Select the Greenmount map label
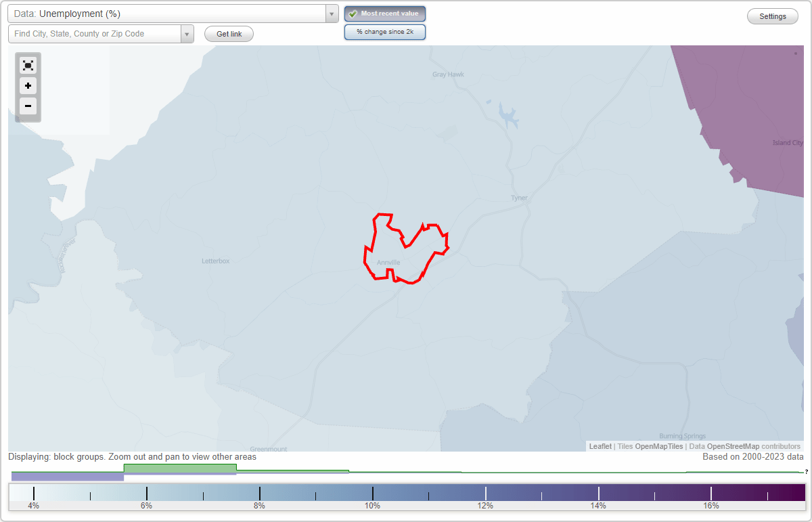The image size is (812, 522). [x=269, y=449]
